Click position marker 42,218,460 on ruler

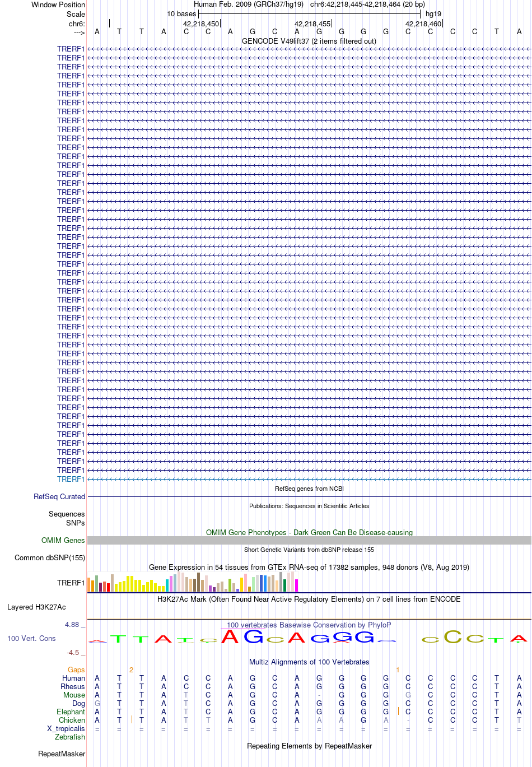(423, 24)
